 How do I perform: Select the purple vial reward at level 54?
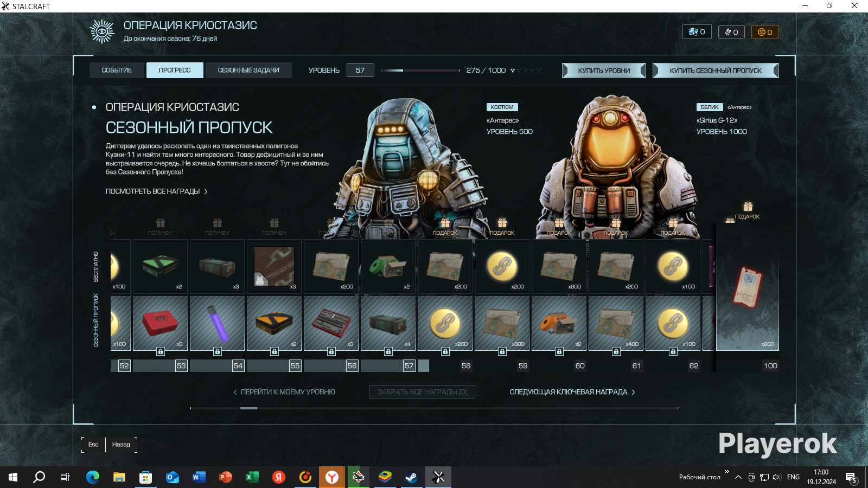[217, 323]
